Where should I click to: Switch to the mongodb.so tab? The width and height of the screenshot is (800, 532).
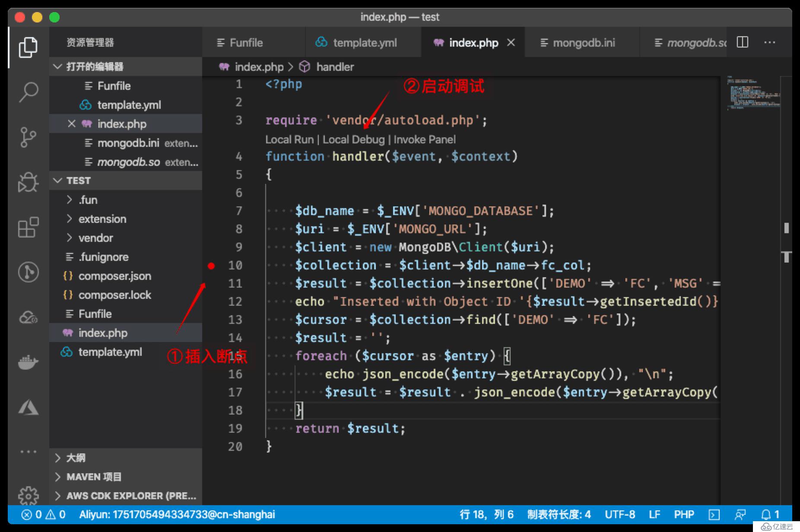tap(683, 42)
